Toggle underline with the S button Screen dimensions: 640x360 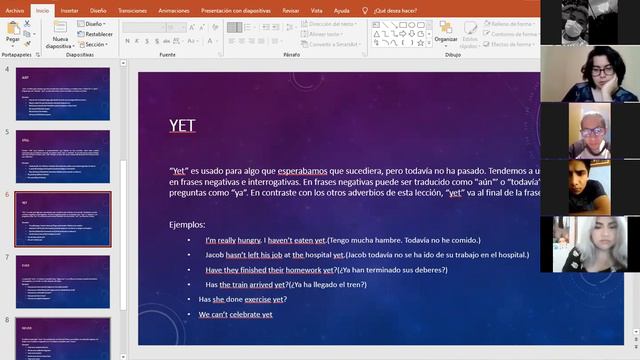click(147, 41)
